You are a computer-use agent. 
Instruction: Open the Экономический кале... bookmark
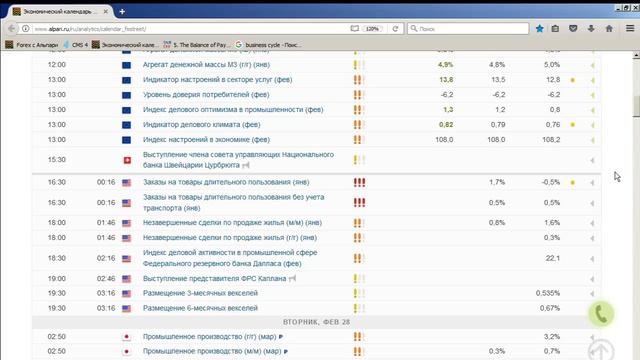pyautogui.click(x=125, y=44)
